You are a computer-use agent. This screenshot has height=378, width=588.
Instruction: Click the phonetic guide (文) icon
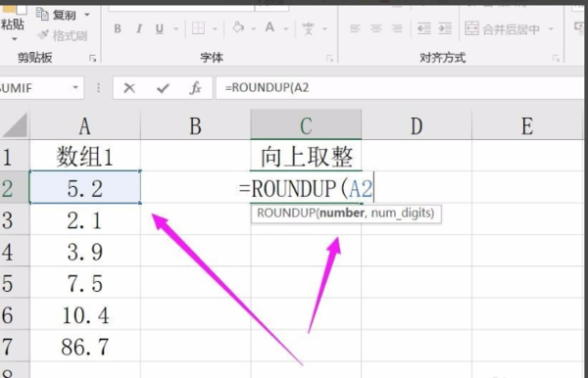pos(309,28)
